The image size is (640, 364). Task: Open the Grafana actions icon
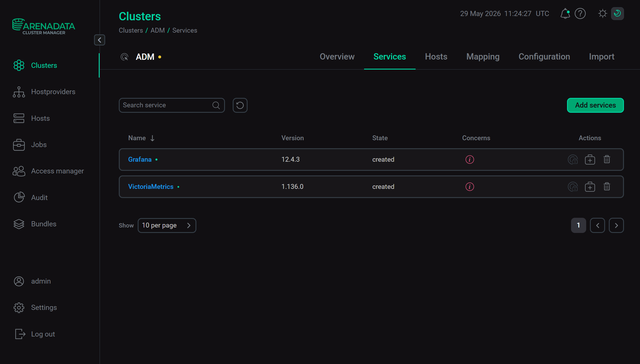click(x=573, y=159)
